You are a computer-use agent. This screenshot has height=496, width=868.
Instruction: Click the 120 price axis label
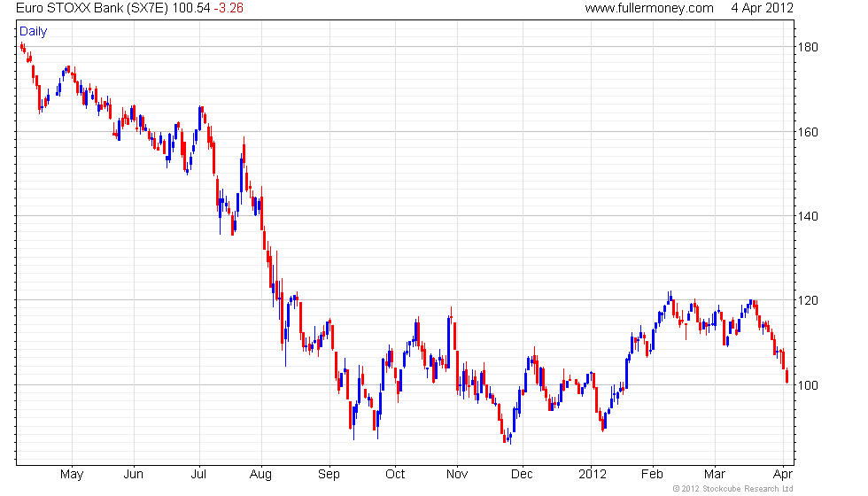click(807, 300)
